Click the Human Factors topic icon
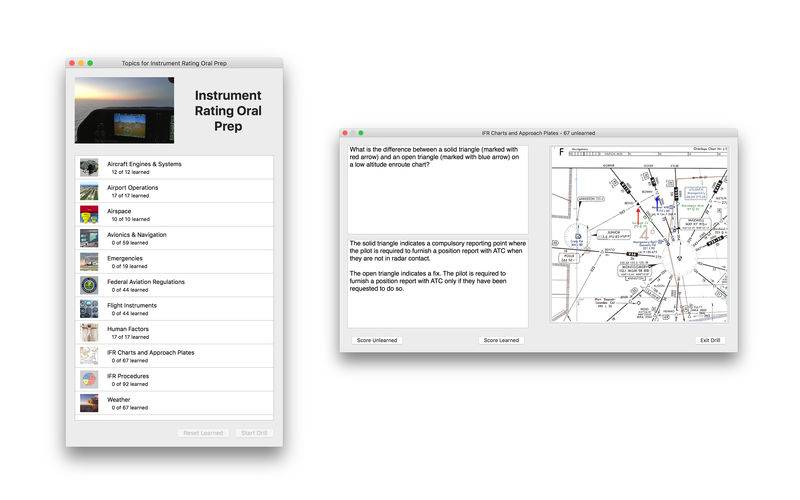800x500 pixels. [x=89, y=332]
